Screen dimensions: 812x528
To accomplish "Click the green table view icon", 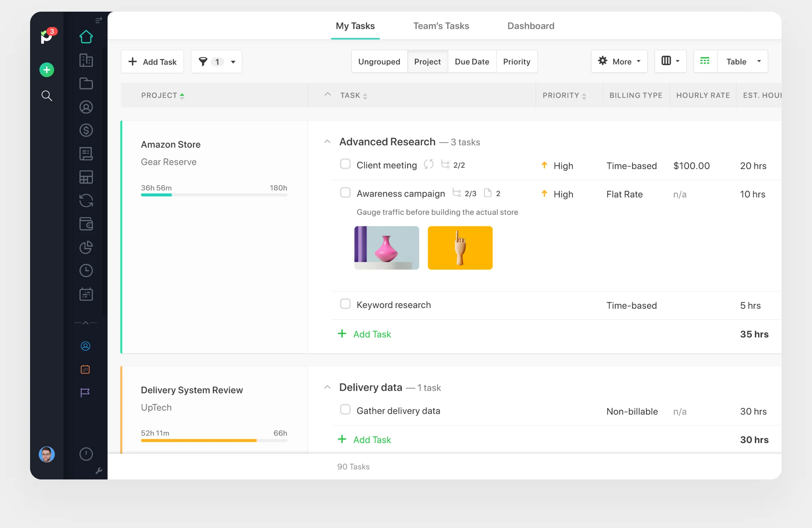I will (x=705, y=61).
